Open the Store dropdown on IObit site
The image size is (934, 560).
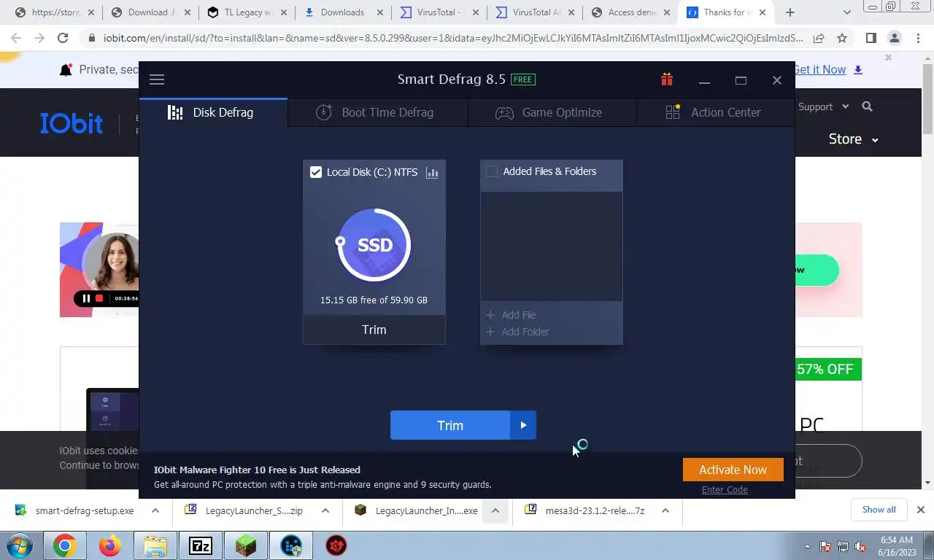[x=853, y=139]
